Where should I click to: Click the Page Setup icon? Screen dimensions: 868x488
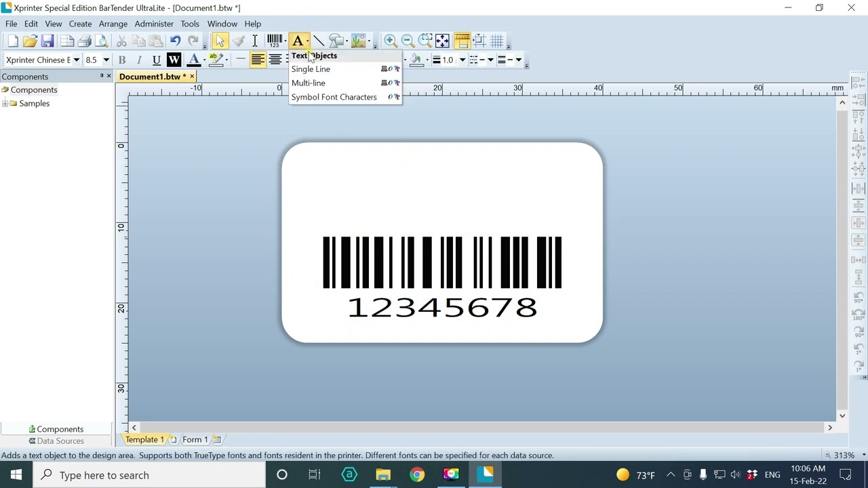click(x=66, y=41)
